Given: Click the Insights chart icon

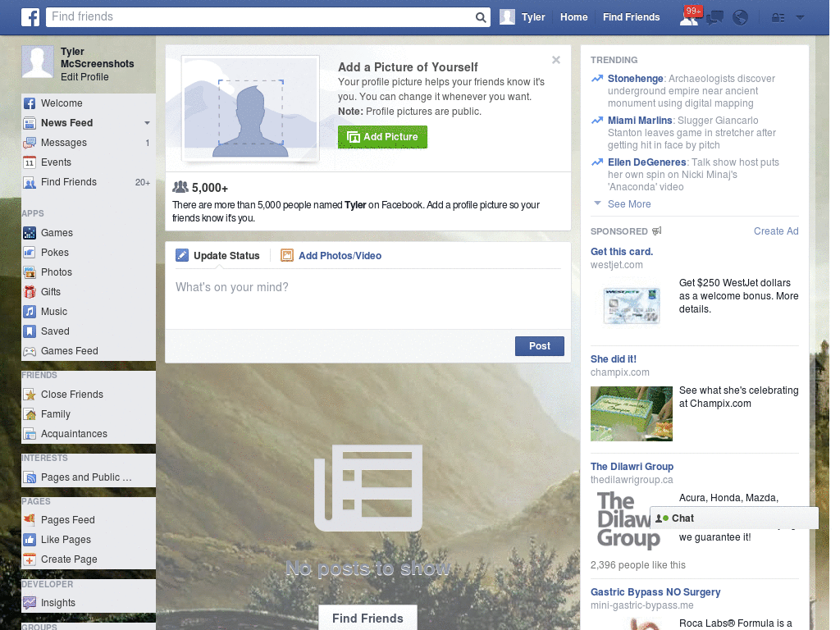Looking at the screenshot, I should pyautogui.click(x=30, y=603).
